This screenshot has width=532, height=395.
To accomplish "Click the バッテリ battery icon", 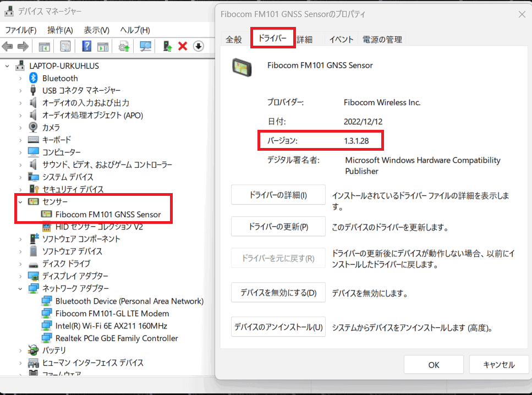I will 33,350.
